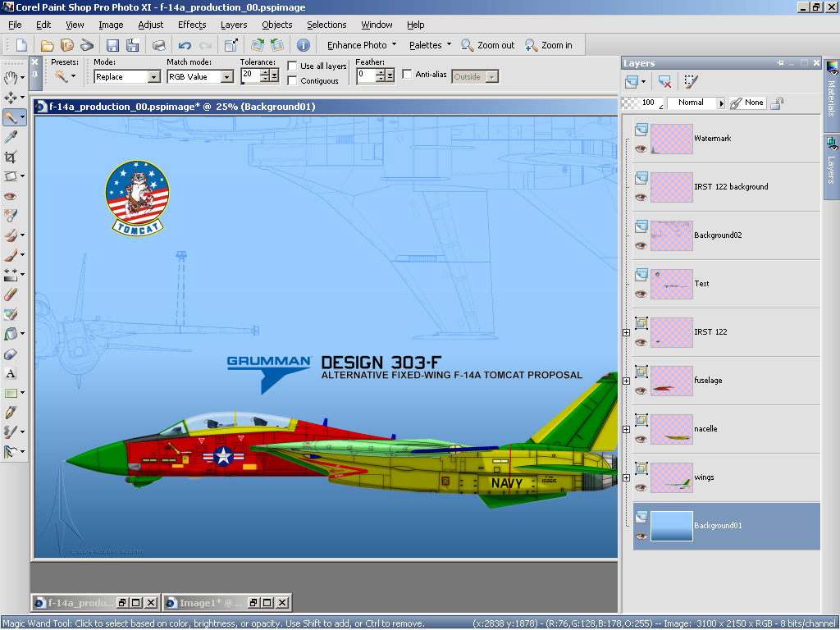Select the Straighten tool

point(10,176)
